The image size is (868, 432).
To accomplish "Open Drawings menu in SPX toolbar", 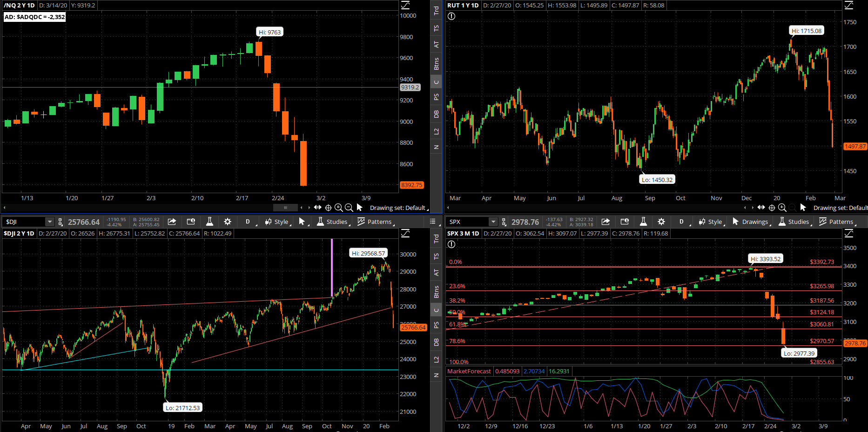I will coord(751,222).
